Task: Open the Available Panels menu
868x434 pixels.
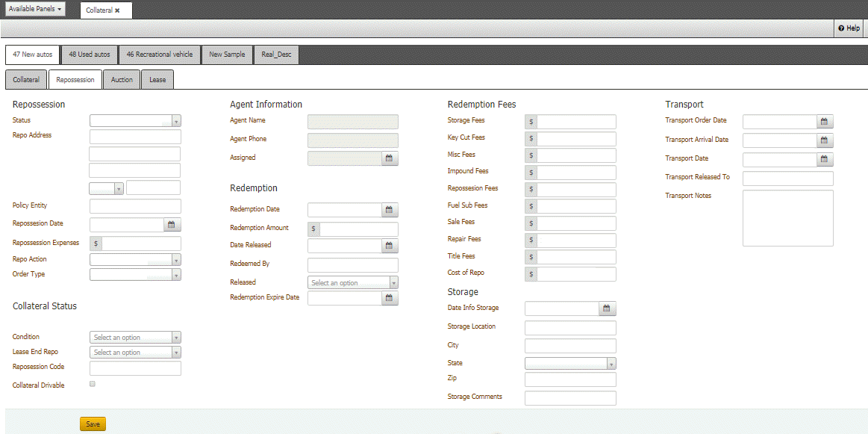Action: 34,9
